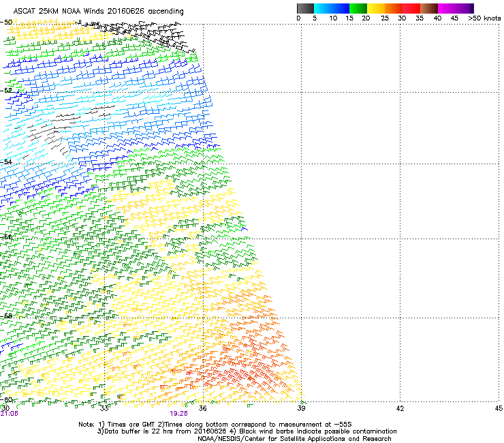
Task: Select the dark purple 45-50 knots legend color
Action: (x=464, y=8)
